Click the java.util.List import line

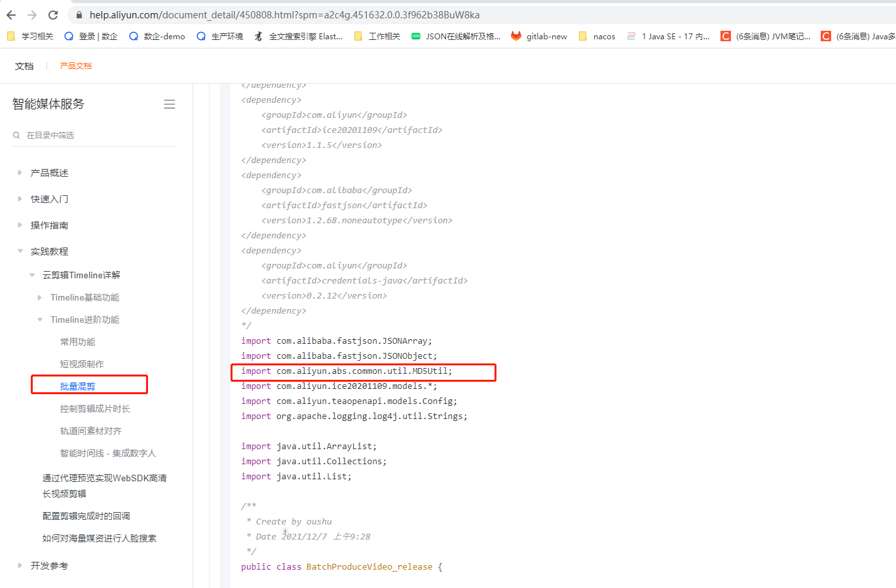[296, 477]
